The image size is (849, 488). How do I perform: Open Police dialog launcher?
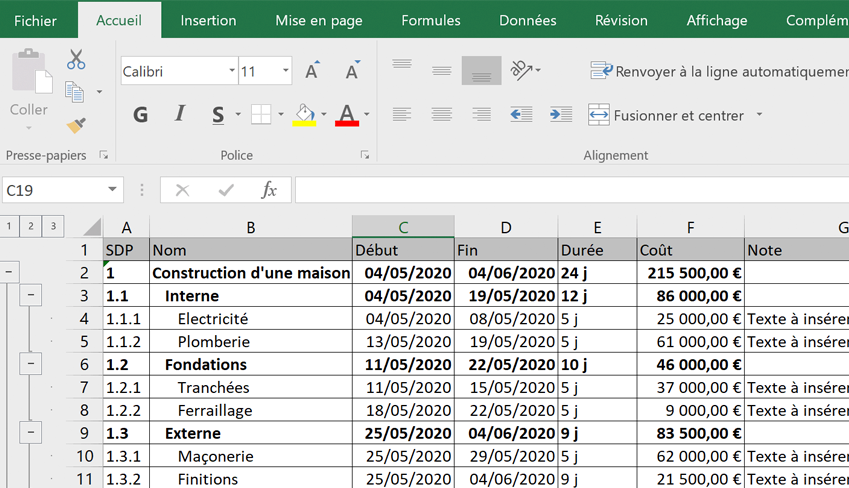pyautogui.click(x=365, y=155)
